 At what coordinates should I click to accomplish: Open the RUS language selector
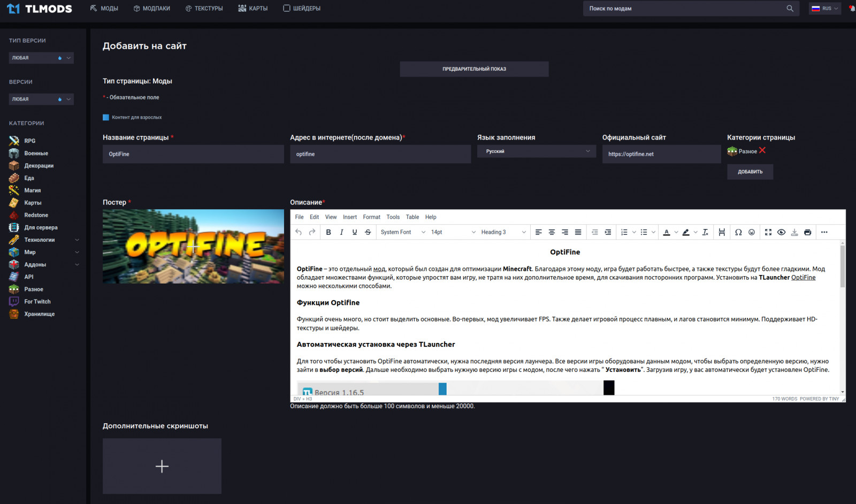point(825,9)
